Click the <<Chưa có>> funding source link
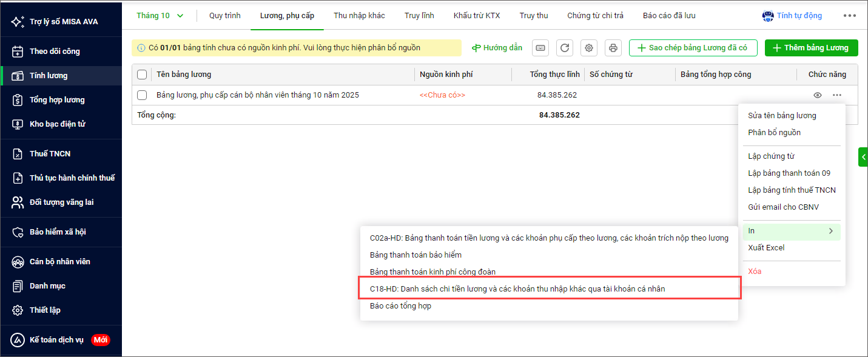Screen dimensions: 868x357 click(x=442, y=95)
